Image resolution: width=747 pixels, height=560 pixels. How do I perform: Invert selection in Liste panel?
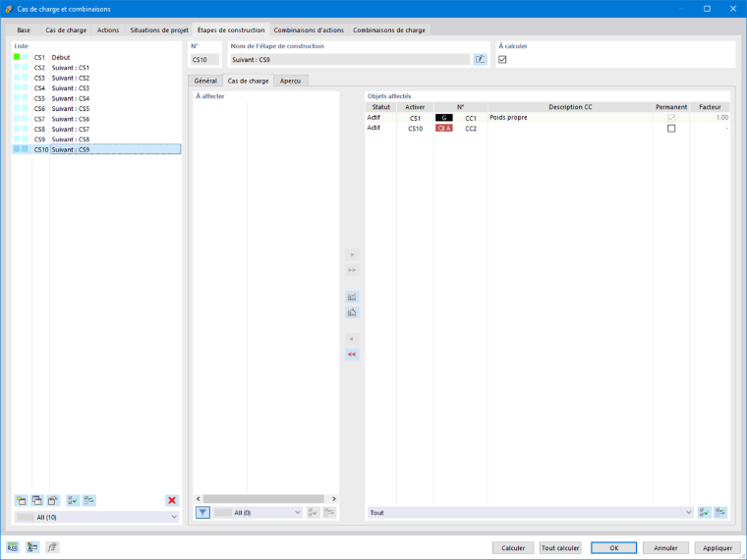click(x=89, y=500)
